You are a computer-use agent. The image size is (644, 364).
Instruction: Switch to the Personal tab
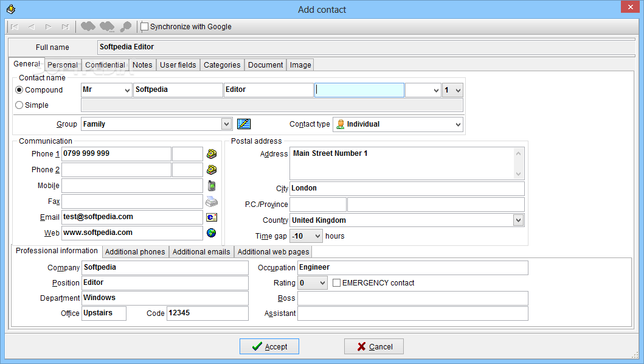(x=63, y=65)
